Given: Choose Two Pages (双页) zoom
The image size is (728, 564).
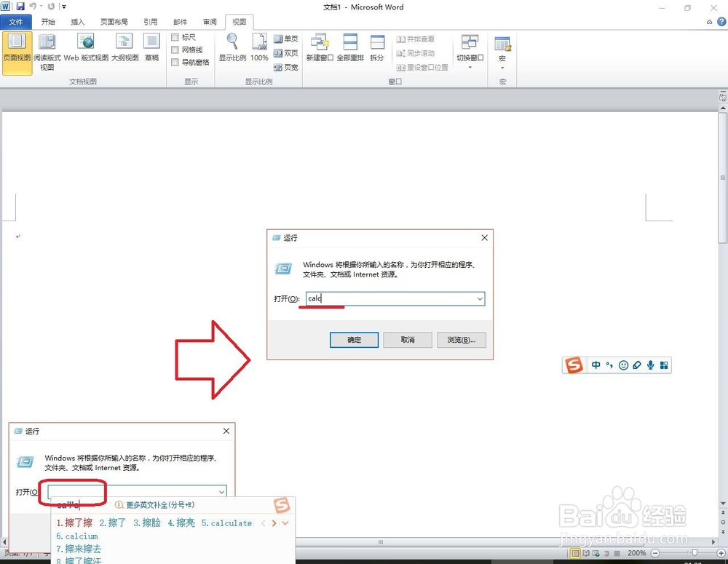Looking at the screenshot, I should pyautogui.click(x=286, y=53).
